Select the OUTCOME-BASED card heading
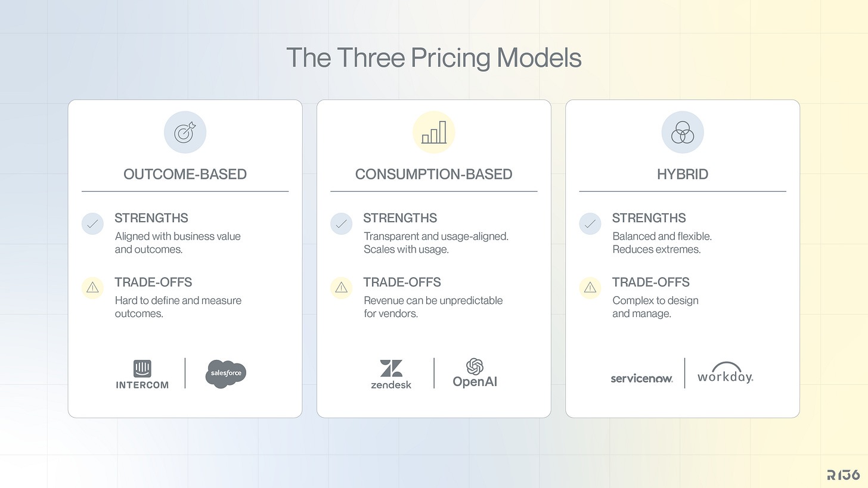868x488 pixels. [185, 174]
